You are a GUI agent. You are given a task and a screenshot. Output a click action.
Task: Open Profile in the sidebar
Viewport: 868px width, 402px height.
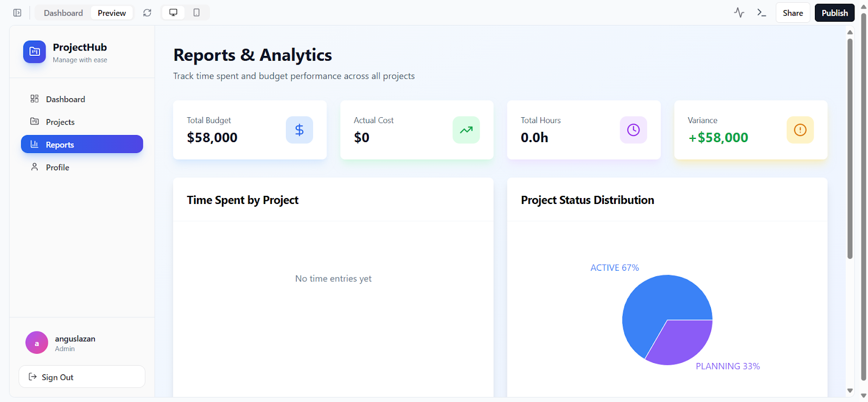tap(82, 167)
